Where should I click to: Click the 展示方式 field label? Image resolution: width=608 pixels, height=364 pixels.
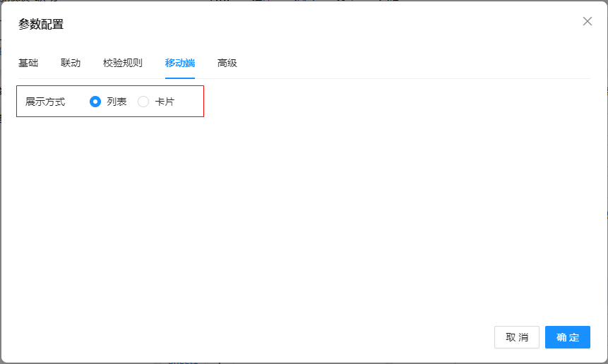(x=45, y=102)
